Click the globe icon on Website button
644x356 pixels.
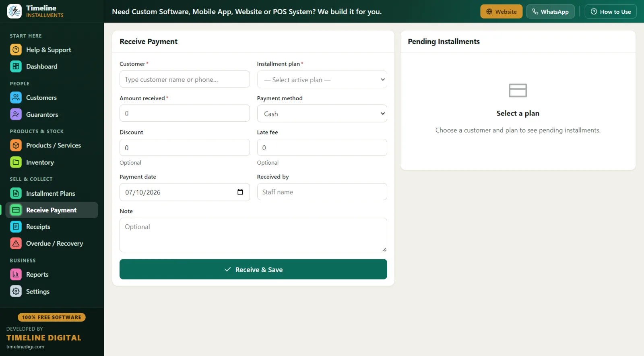(x=489, y=12)
